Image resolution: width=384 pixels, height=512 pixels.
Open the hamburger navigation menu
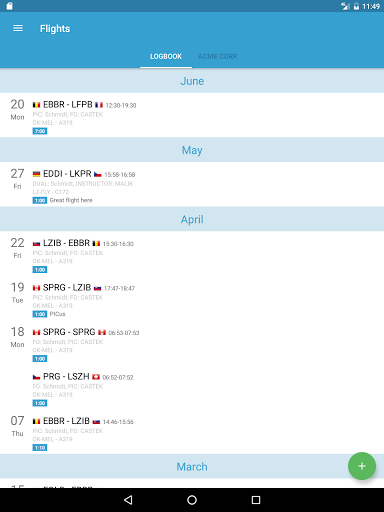18,28
